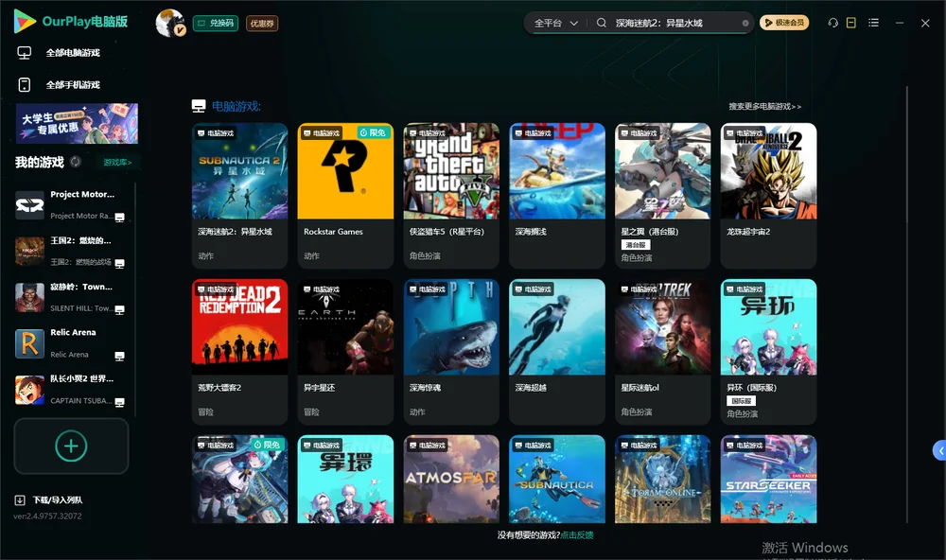Open the SUBNAUTICA card in bottom row
Screen dimensions: 946x560
click(x=557, y=480)
